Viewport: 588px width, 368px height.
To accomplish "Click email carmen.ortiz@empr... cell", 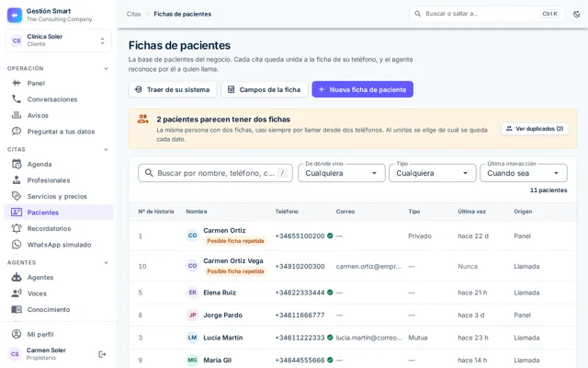I will [368, 266].
